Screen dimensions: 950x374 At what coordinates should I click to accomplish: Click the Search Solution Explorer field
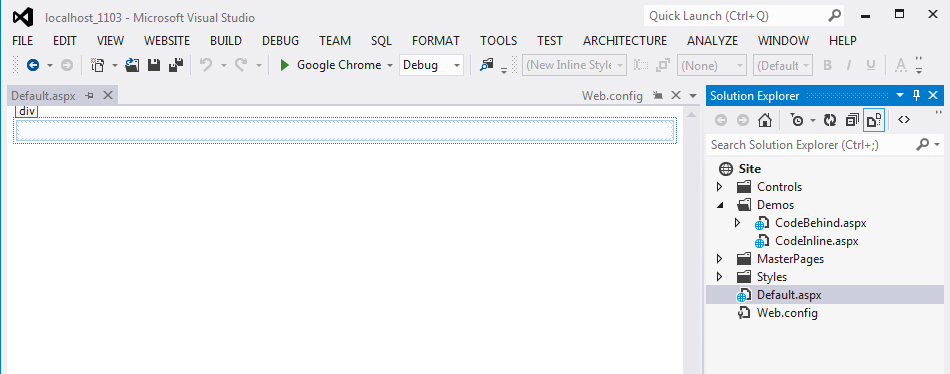coord(826,145)
